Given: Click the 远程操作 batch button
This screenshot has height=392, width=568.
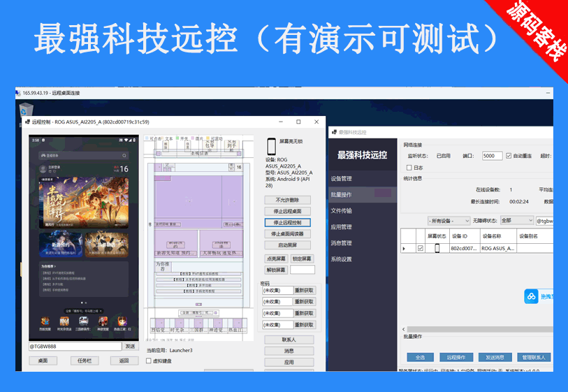Looking at the screenshot, I should 460,357.
